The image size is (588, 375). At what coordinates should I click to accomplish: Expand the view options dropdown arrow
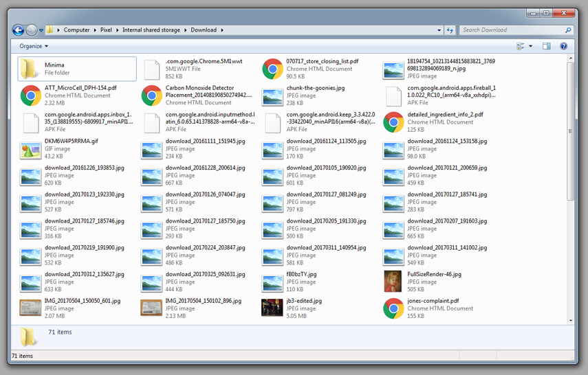530,46
